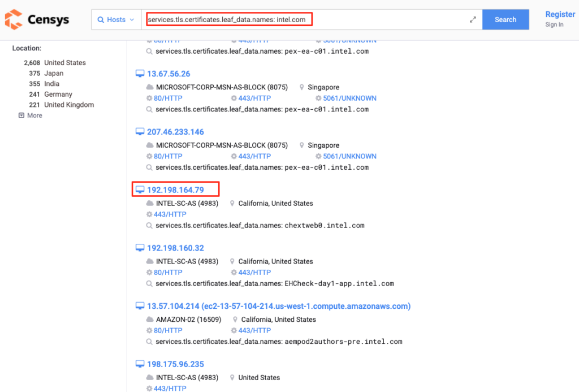
Task: Open 80/HTTP service of 13.57.104.214
Action: coord(168,330)
